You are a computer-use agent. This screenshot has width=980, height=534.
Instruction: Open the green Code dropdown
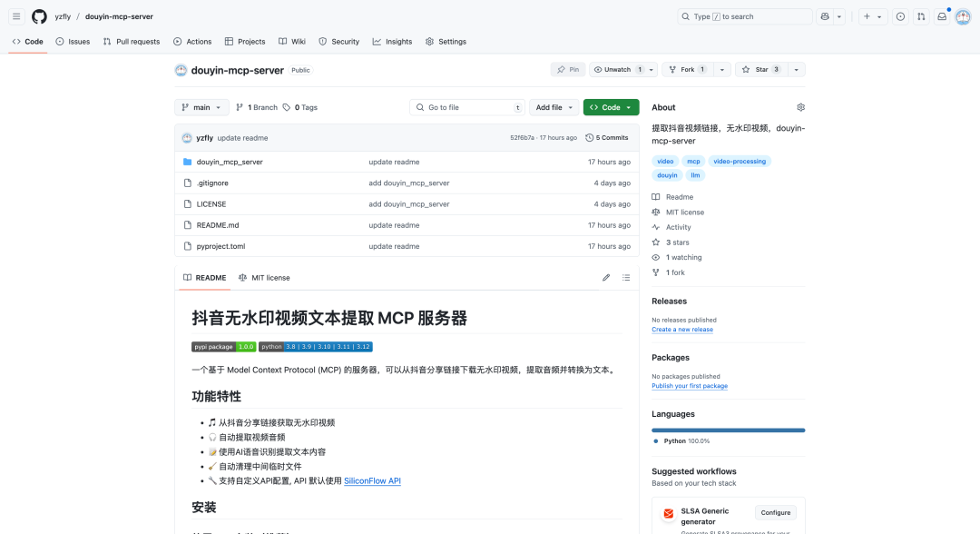(x=612, y=107)
